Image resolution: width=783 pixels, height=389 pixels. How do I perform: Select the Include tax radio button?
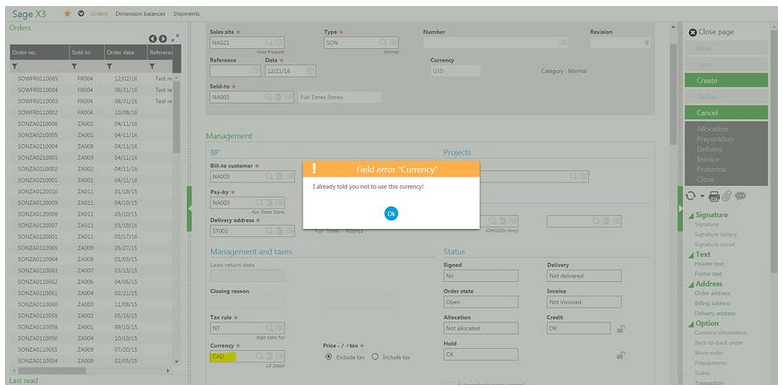(375, 357)
